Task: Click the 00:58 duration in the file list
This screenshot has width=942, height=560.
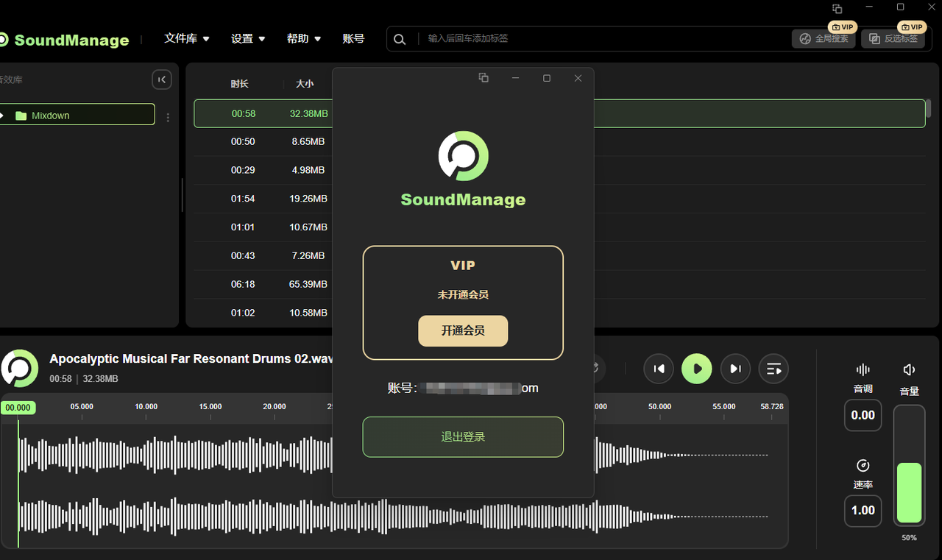Action: pos(244,113)
